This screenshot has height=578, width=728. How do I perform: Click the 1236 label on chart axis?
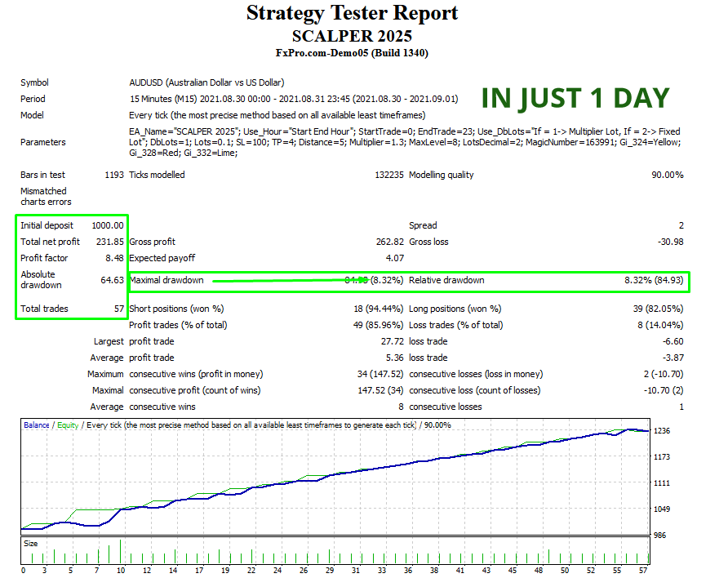point(662,430)
